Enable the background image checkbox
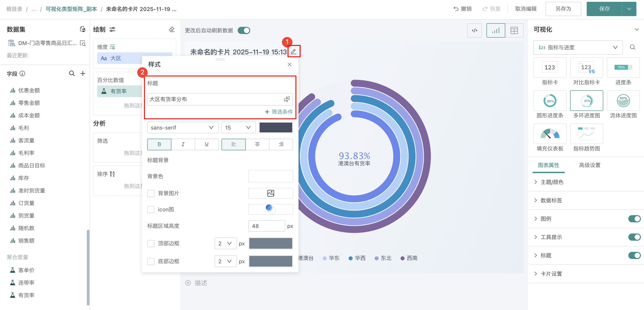This screenshot has height=310, width=644. [x=151, y=193]
